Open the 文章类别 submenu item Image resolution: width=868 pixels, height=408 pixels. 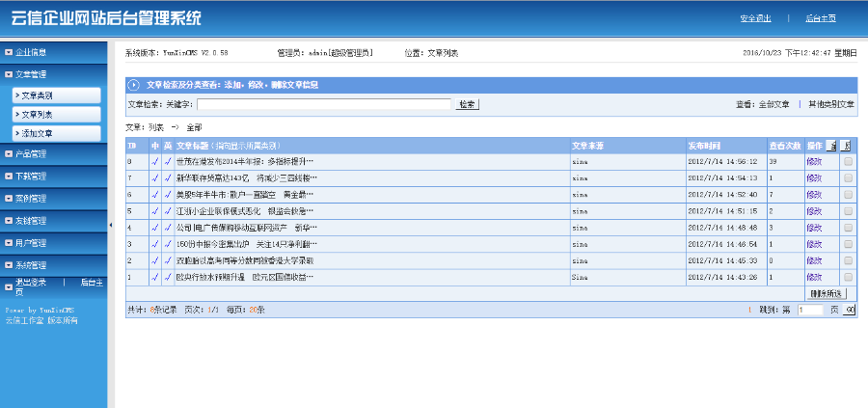tap(57, 95)
